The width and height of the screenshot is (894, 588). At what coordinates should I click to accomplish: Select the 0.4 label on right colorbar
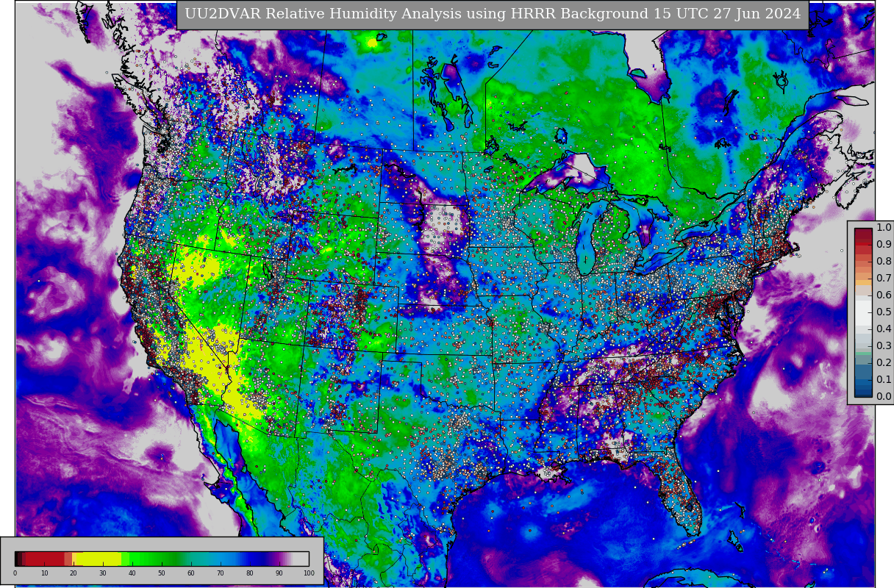pos(884,329)
